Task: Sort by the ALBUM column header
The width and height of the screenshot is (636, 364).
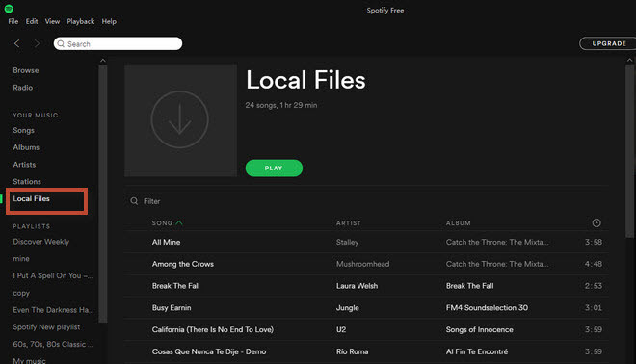Action: click(459, 223)
